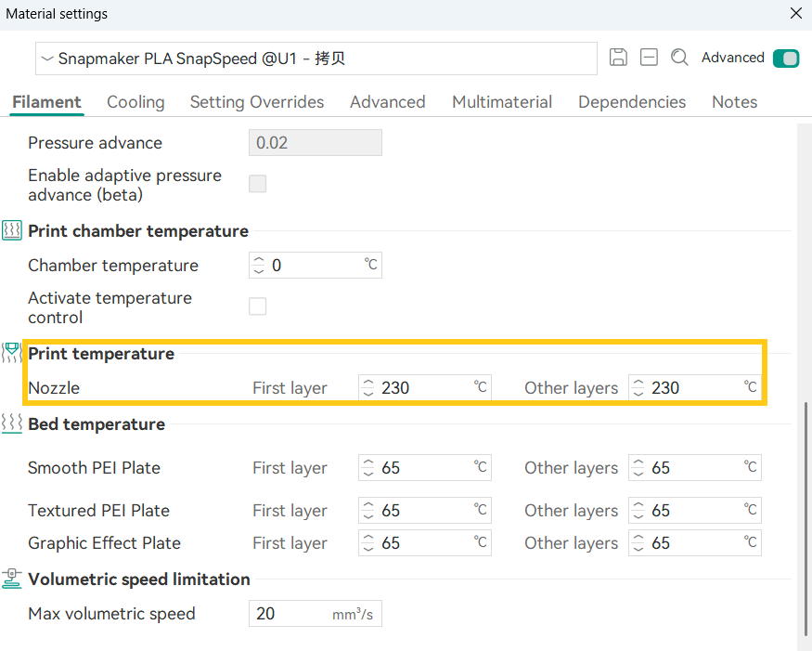Decrease Textured PEI Plate Other layers temperature
Image resolution: width=812 pixels, height=651 pixels.
[x=638, y=516]
